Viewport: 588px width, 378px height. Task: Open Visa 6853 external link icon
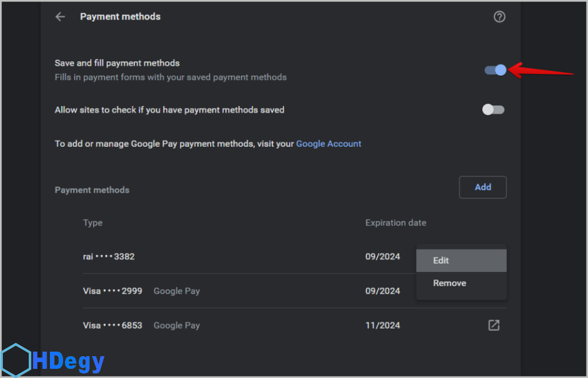click(494, 325)
